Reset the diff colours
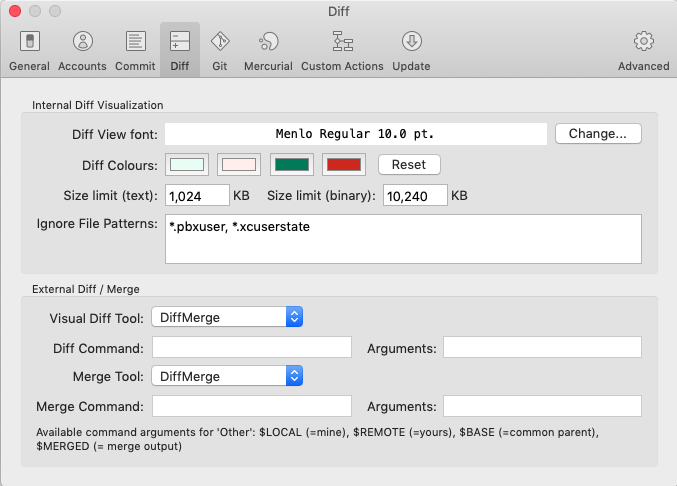This screenshot has width=677, height=486. tap(409, 164)
